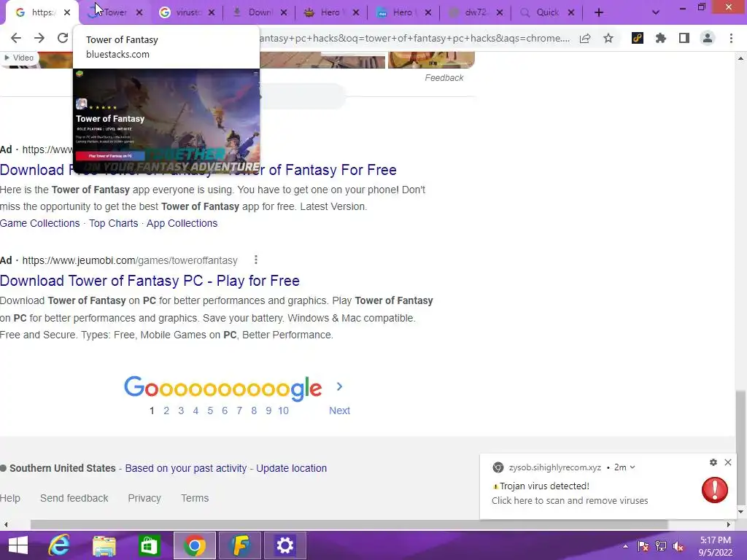The height and width of the screenshot is (560, 747).
Task: Open Download Tower of Fantasy PC ad link
Action: coord(150,281)
